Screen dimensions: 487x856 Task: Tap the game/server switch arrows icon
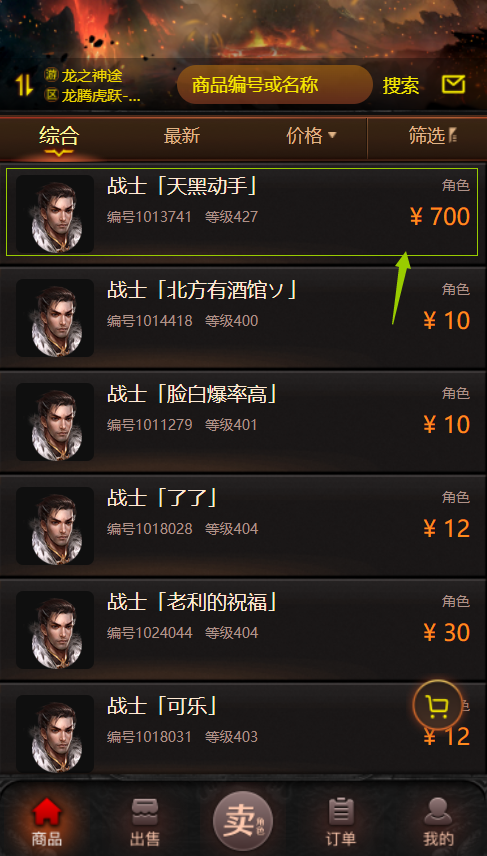coord(23,85)
